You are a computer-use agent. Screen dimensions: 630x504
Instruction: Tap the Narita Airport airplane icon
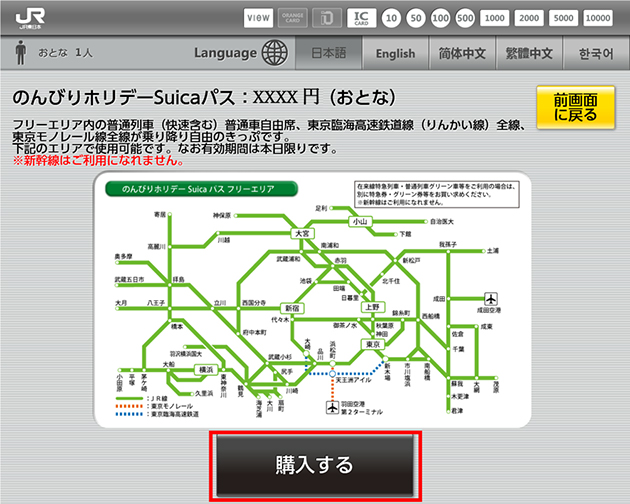tap(491, 299)
